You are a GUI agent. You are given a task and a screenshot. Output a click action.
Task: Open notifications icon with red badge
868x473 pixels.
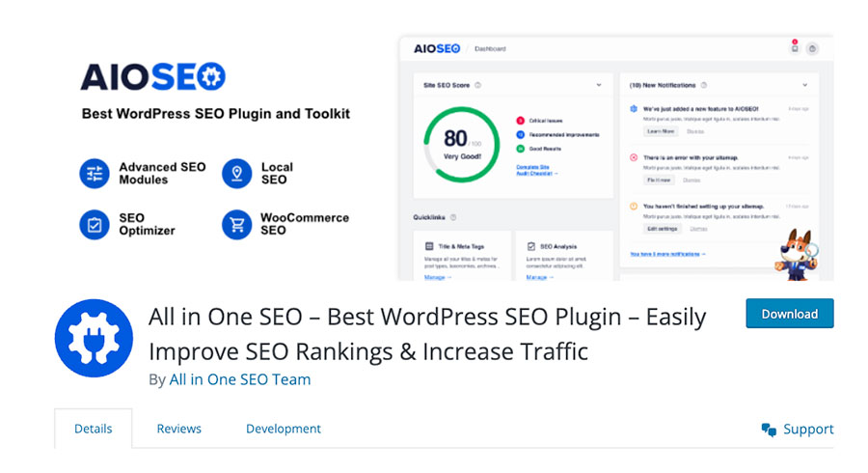(x=795, y=47)
